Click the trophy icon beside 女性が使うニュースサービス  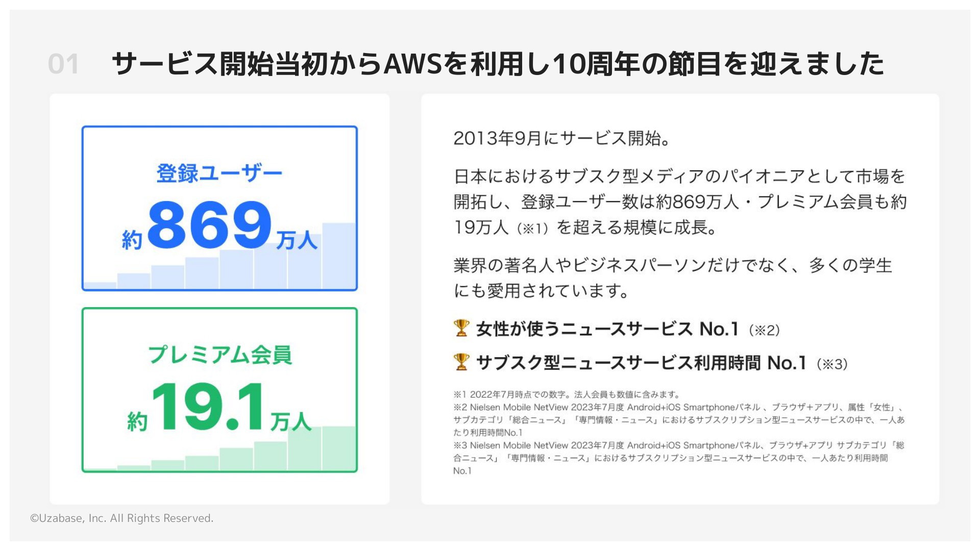461,328
